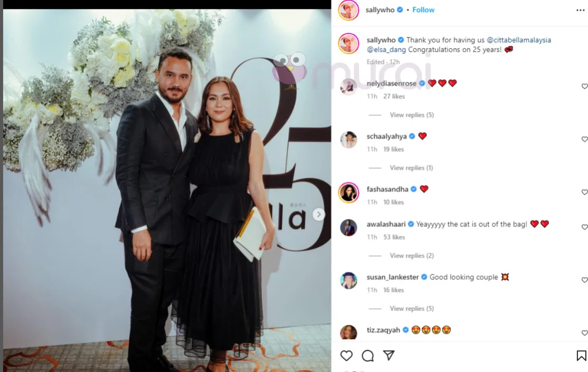Select the main photo of the couple

click(x=167, y=190)
